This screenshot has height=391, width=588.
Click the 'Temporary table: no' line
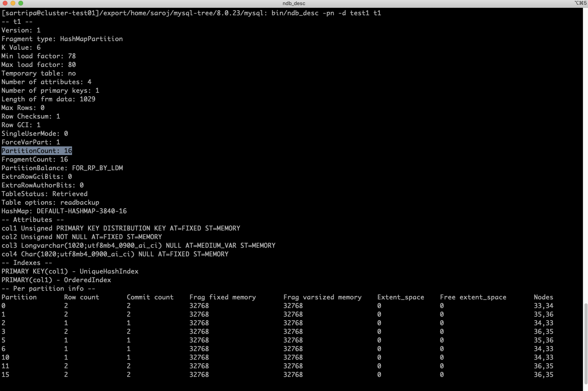click(39, 73)
